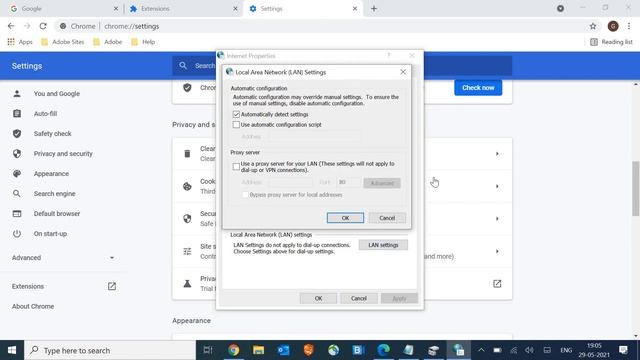
Task: Open Apps bookmarks shortcut
Action: [x=20, y=42]
